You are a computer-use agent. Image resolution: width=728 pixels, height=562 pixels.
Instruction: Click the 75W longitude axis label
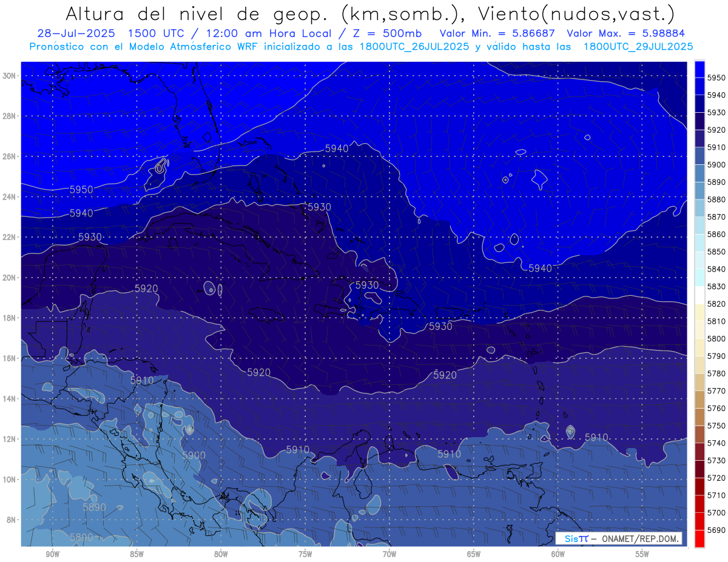coord(305,555)
